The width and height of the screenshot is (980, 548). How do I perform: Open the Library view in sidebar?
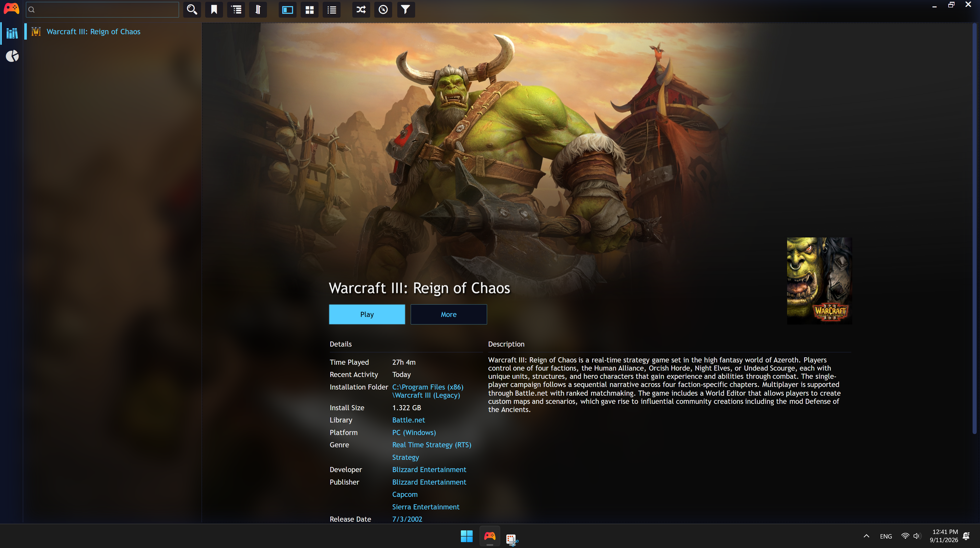click(12, 33)
